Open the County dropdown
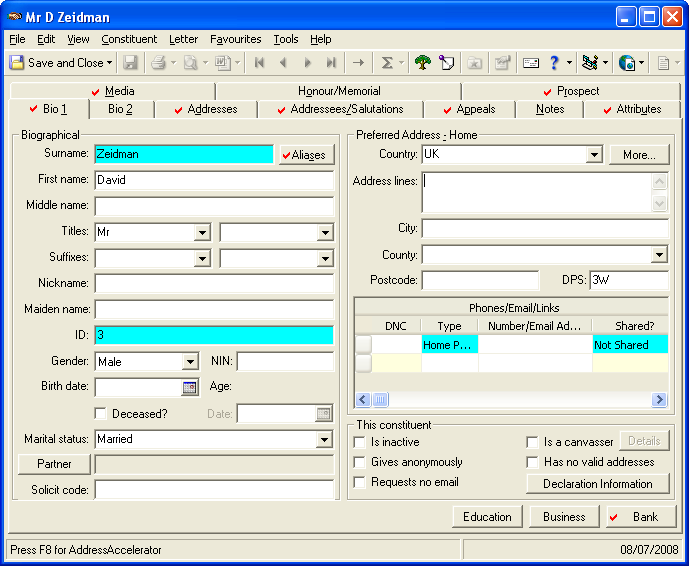 (659, 254)
